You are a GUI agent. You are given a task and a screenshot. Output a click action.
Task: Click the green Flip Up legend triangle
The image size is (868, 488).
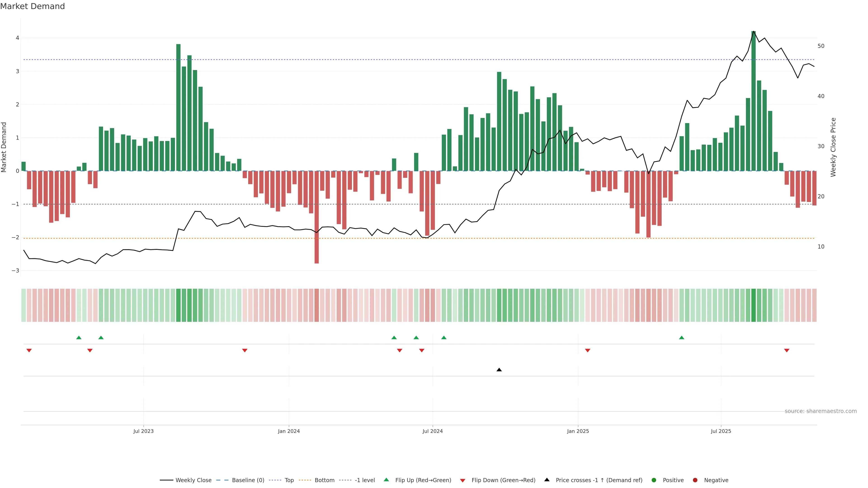point(387,480)
